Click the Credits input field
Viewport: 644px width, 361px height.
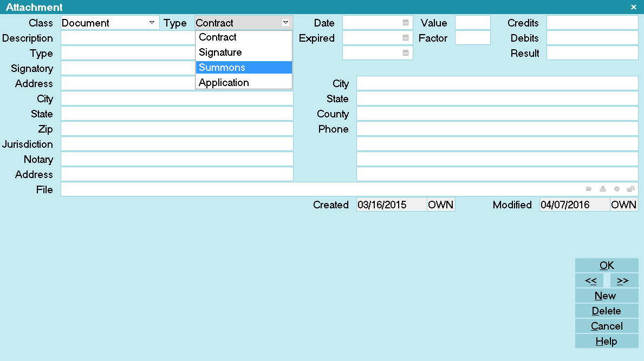(592, 23)
